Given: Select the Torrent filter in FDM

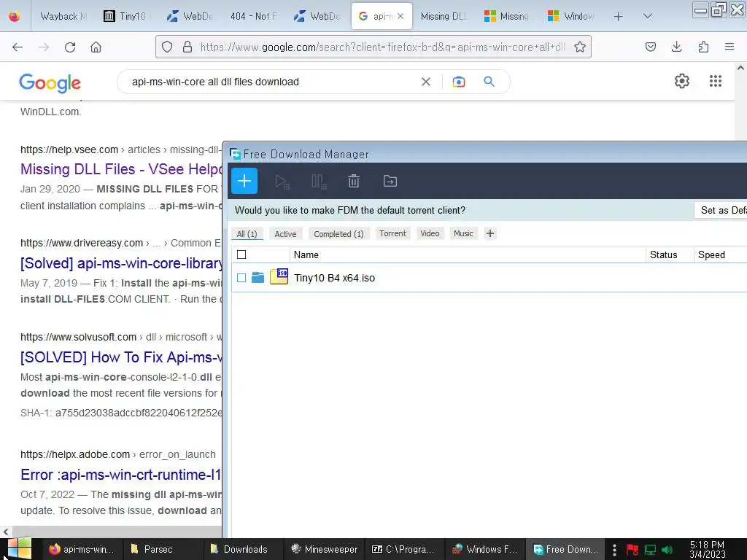Looking at the screenshot, I should 392,233.
